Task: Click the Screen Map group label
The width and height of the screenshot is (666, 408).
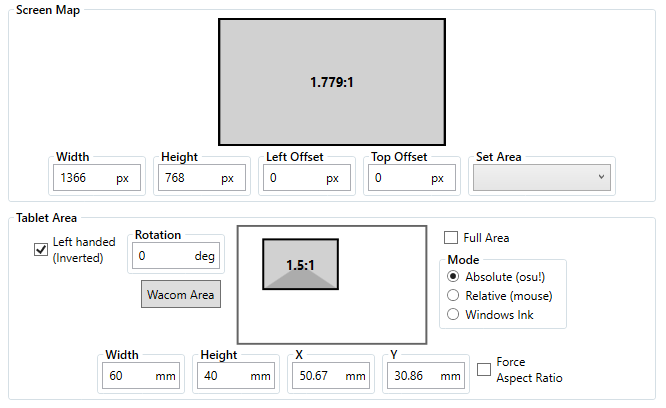Action: [x=48, y=10]
